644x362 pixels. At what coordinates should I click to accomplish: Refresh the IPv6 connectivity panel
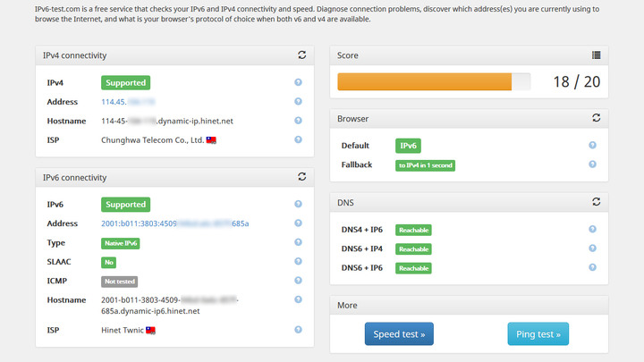pos(302,178)
